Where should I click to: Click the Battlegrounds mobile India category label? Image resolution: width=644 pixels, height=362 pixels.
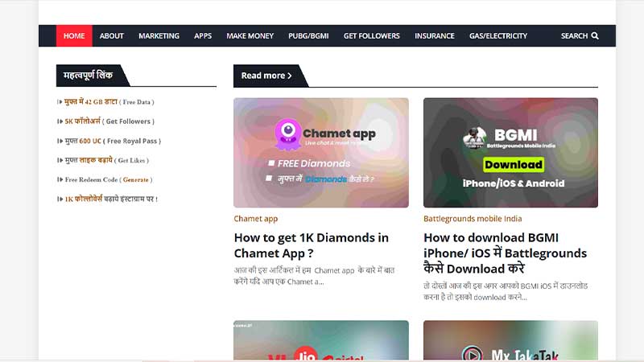(473, 219)
